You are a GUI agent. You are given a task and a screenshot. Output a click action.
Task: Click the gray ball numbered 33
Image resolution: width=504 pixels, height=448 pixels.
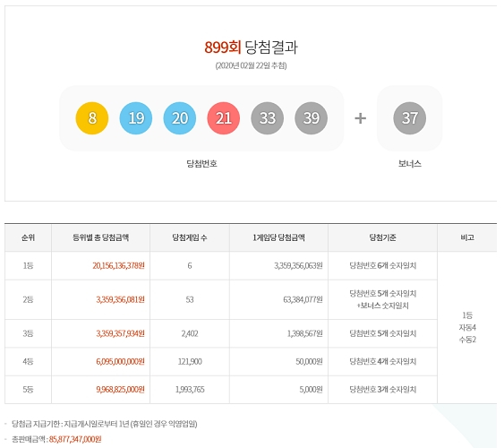(268, 118)
